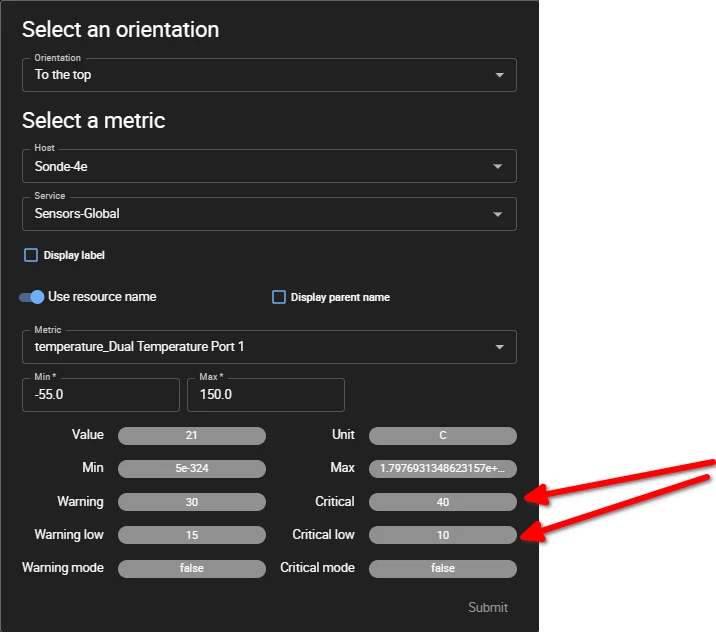Open the Host dropdown showing Sonde-4e
The height and width of the screenshot is (632, 716).
click(x=269, y=166)
